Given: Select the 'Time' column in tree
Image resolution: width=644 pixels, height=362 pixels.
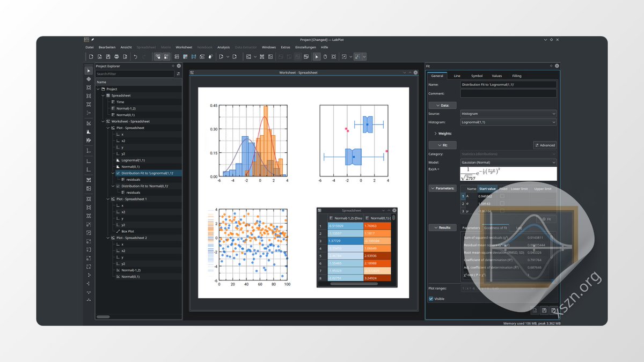Looking at the screenshot, I should tap(120, 102).
